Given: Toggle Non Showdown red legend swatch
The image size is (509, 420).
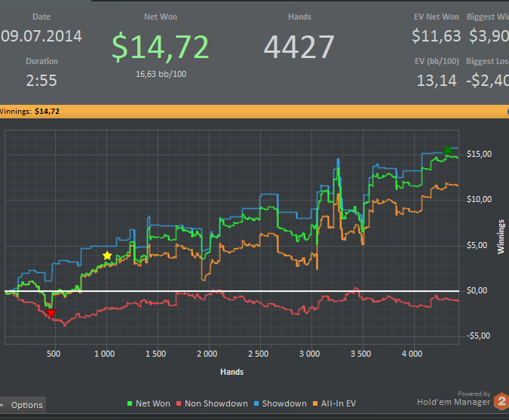Looking at the screenshot, I should pyautogui.click(x=179, y=403).
